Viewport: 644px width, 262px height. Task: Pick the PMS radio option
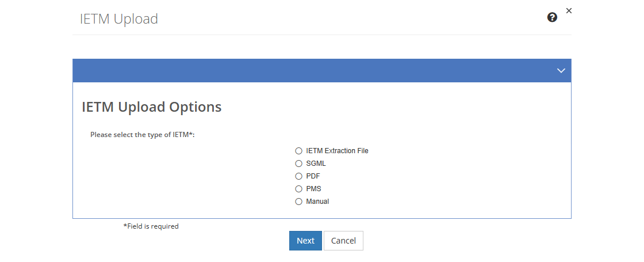point(298,189)
